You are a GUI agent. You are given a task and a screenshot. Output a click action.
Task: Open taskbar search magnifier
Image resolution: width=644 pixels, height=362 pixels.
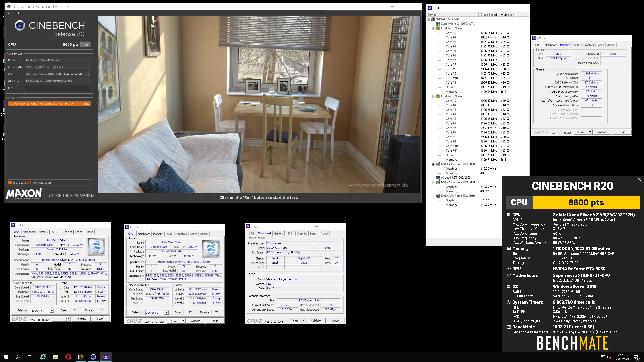18,357
